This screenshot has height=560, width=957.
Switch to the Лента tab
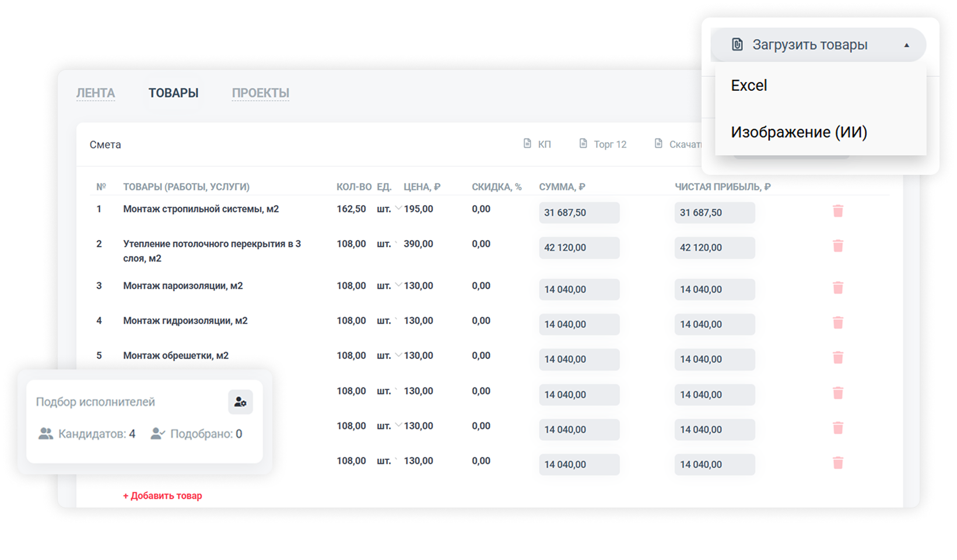(x=96, y=93)
